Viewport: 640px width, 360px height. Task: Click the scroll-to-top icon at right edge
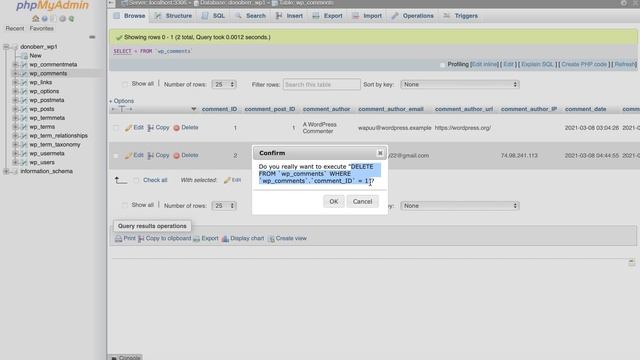pyautogui.click(x=631, y=262)
